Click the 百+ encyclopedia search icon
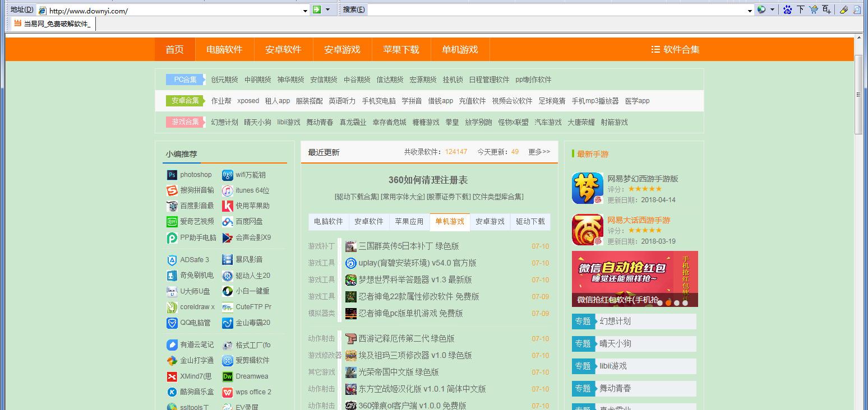Viewport: 868px width, 410px height. tap(827, 10)
